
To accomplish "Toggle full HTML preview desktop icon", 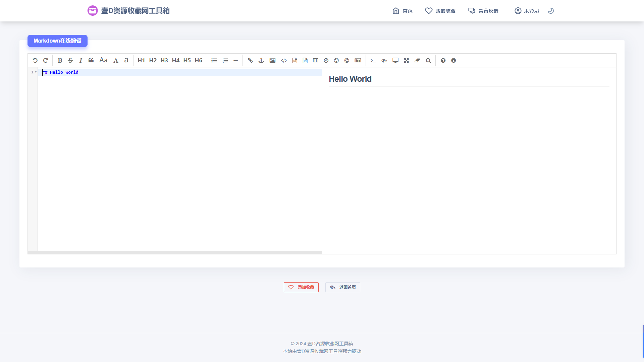I will click(395, 60).
